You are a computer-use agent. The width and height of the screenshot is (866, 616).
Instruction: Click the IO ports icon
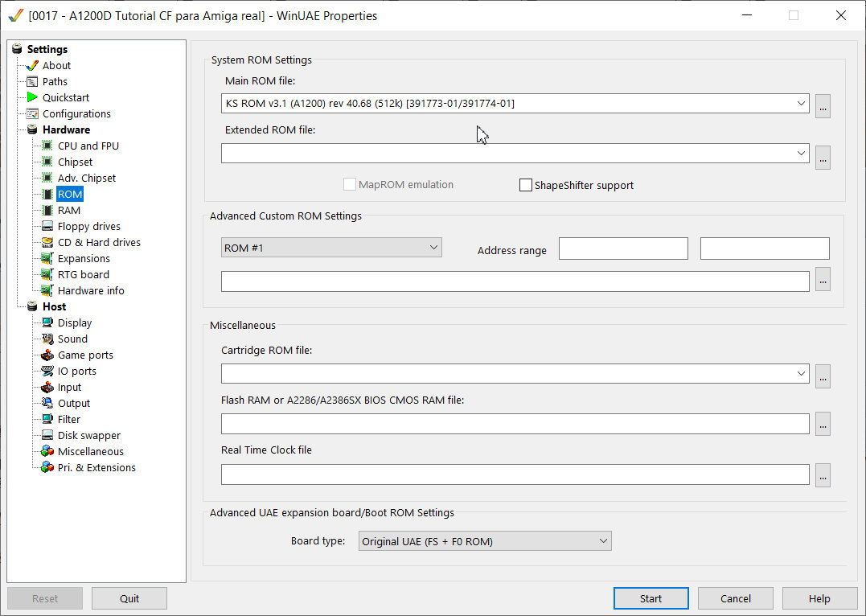[47, 371]
